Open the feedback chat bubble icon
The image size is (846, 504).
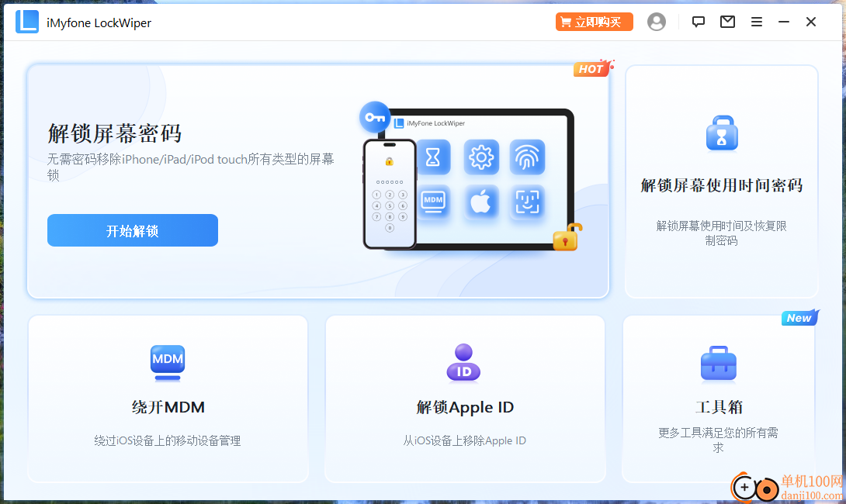[x=699, y=22]
